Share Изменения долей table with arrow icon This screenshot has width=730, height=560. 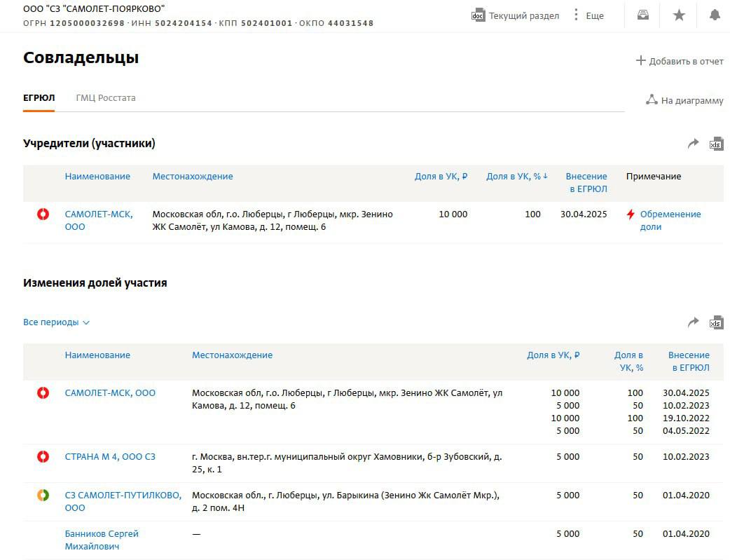tap(694, 322)
